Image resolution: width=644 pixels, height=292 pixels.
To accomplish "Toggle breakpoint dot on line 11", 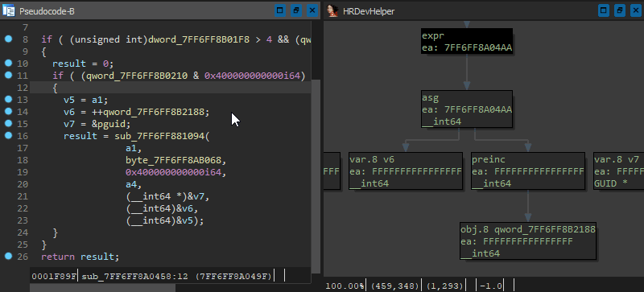I will pos(8,75).
